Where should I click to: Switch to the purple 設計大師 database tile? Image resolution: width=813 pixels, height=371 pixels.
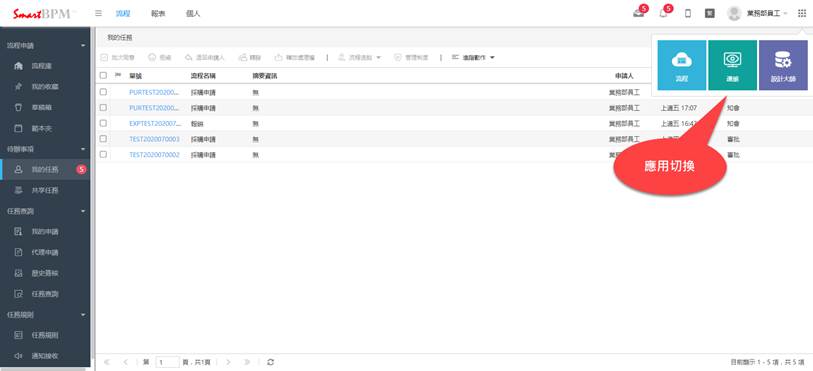[x=783, y=65]
